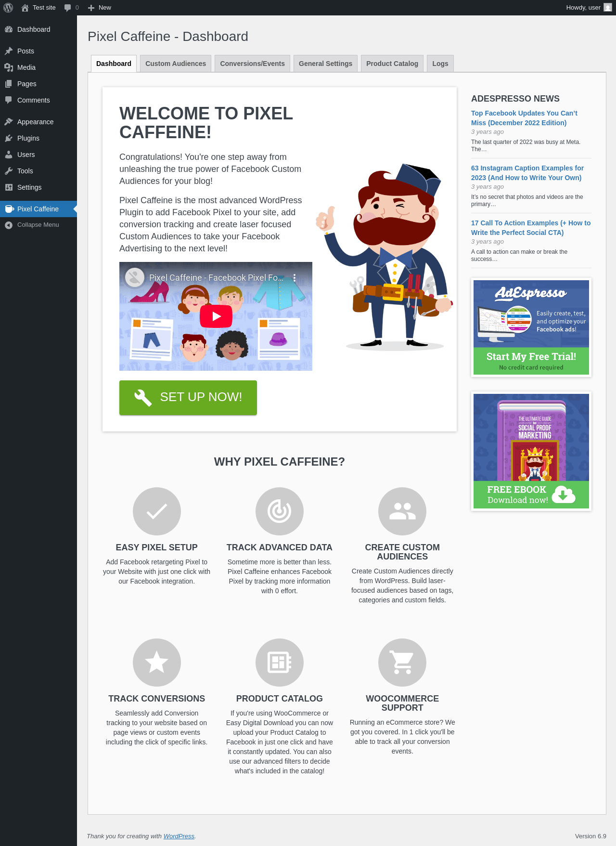The width and height of the screenshot is (616, 846).
Task: Click the Comments speech bubble sidebar icon
Action: pyautogui.click(x=9, y=100)
